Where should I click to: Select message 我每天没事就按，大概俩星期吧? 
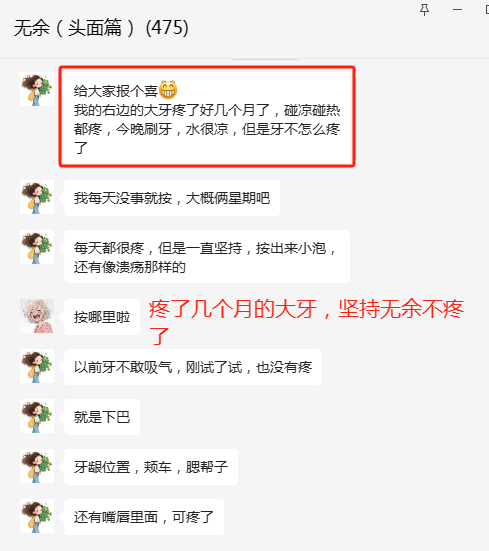pos(172,198)
